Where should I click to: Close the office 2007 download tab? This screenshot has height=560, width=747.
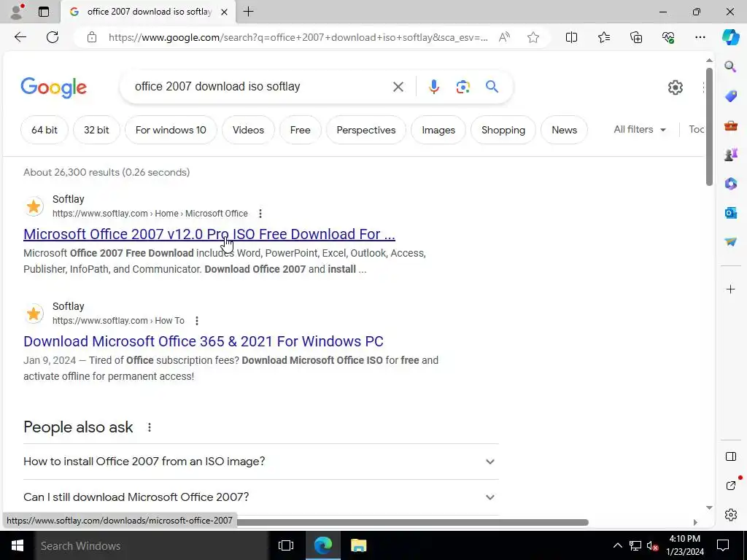tap(225, 12)
